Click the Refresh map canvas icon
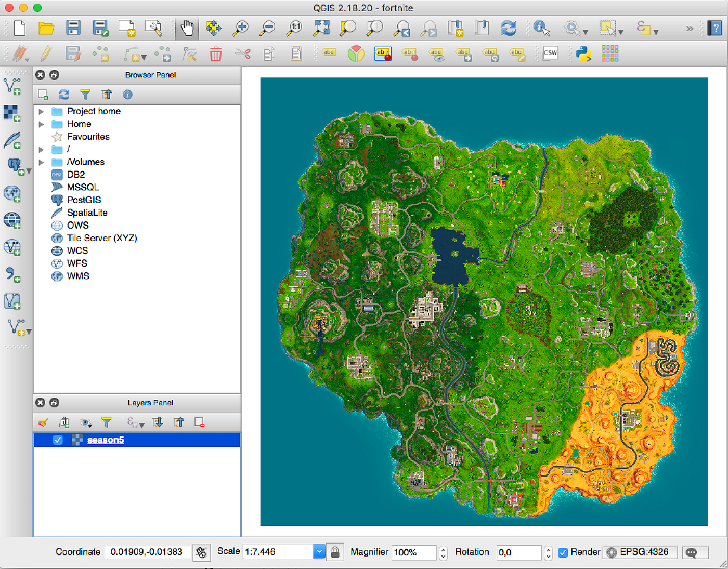The width and height of the screenshot is (728, 569). [508, 28]
